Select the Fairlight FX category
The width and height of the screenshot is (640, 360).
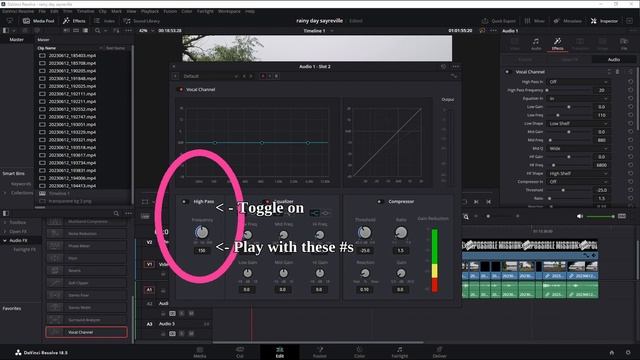tap(24, 249)
